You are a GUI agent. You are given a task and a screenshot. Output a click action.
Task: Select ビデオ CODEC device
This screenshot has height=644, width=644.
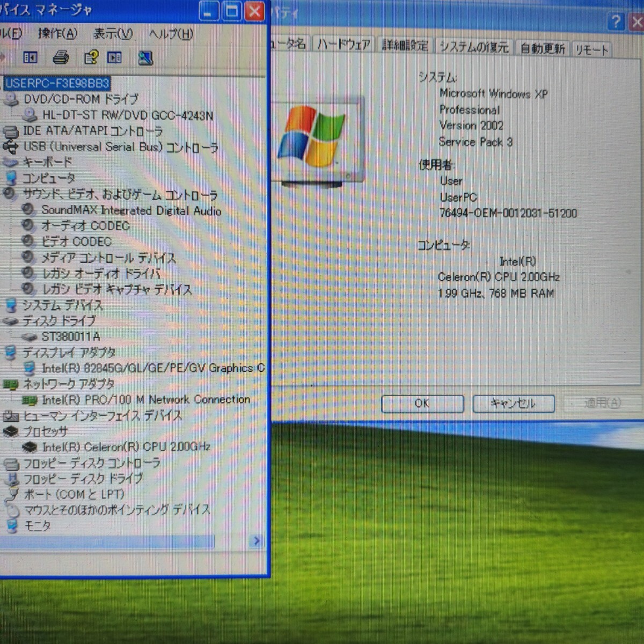point(77,242)
